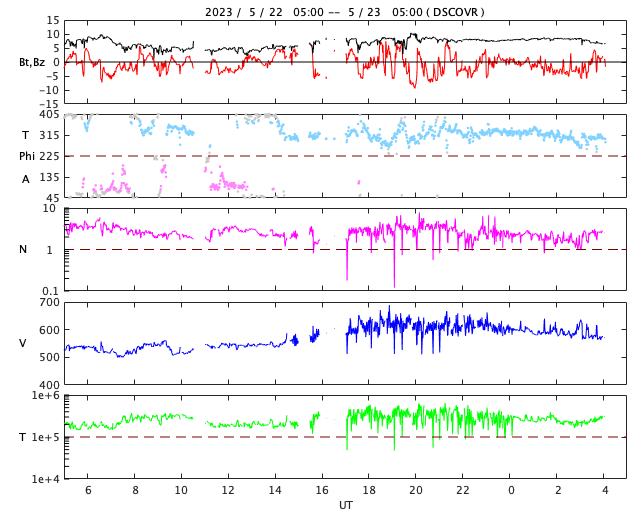This screenshot has width=640, height=512.
Task: Click the 1e+4 tick on the temperature axis
Action: 44,479
